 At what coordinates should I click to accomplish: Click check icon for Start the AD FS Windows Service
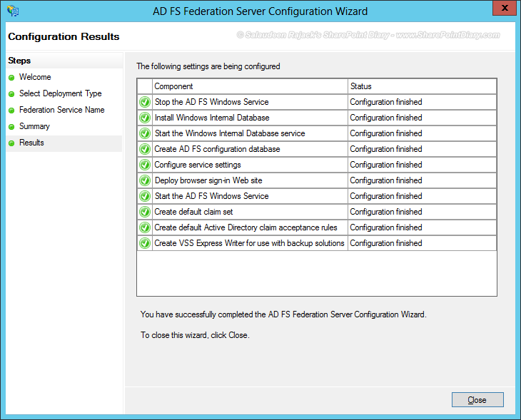(x=145, y=196)
